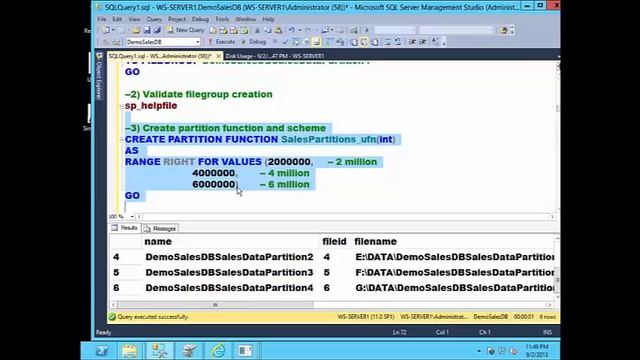Click the New Project toolbar icon
The width and height of the screenshot is (640, 360).
[x=106, y=30]
